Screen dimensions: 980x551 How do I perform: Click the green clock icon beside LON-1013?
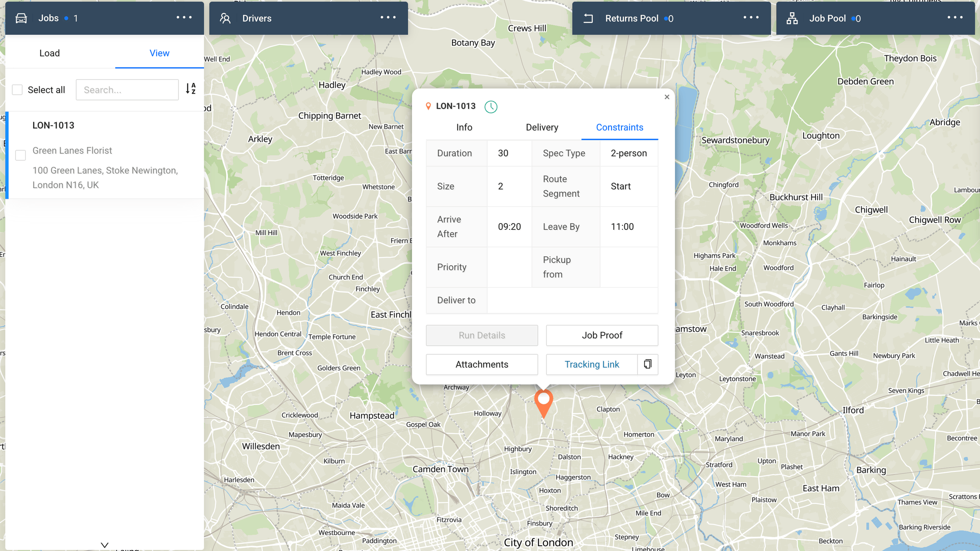(491, 107)
